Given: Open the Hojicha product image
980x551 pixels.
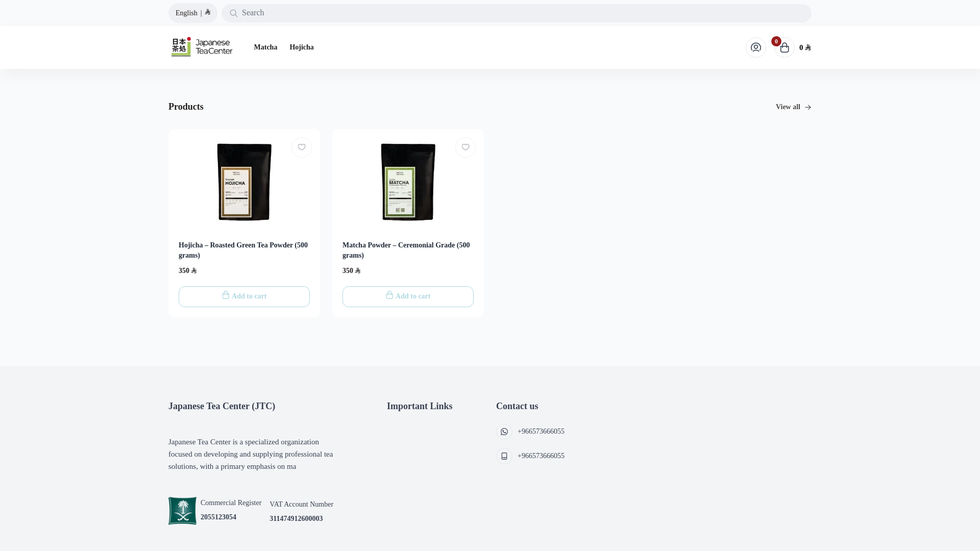Looking at the screenshot, I should 244,182.
